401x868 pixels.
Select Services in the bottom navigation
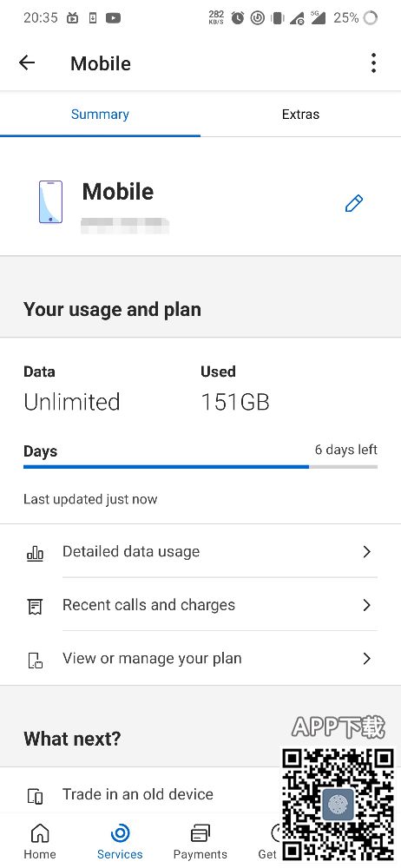pos(120,841)
